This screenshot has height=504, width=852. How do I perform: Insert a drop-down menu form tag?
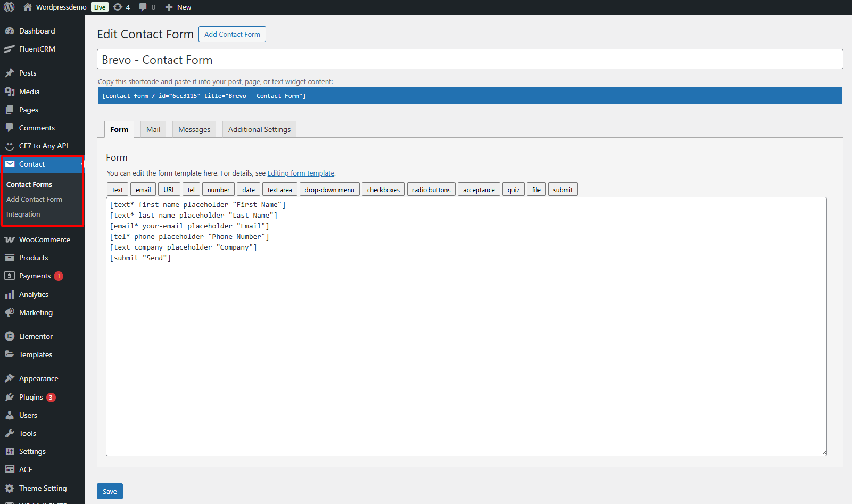[x=329, y=189]
